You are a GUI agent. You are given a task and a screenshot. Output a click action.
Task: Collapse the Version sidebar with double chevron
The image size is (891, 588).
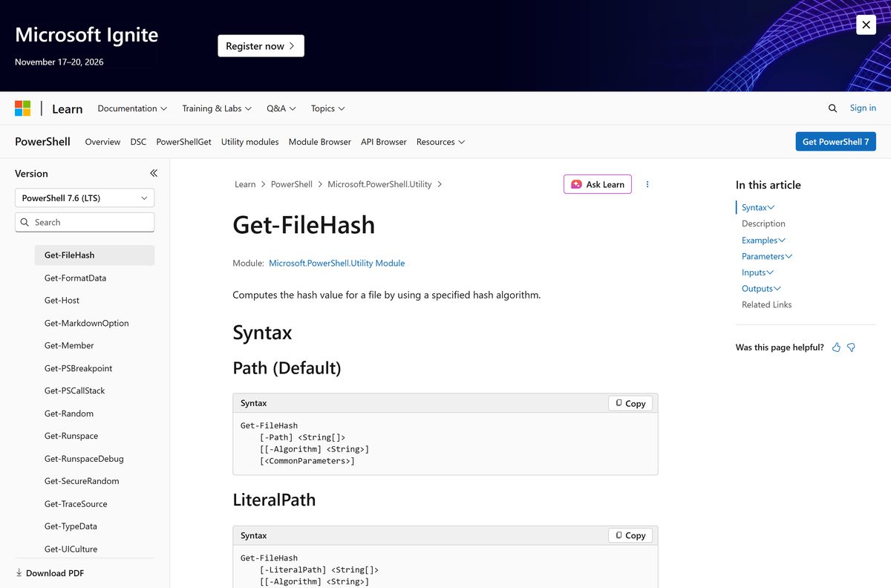pos(154,173)
